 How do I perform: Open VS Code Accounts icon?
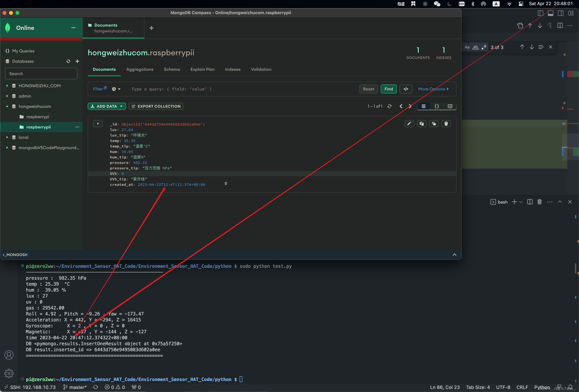pos(9,355)
